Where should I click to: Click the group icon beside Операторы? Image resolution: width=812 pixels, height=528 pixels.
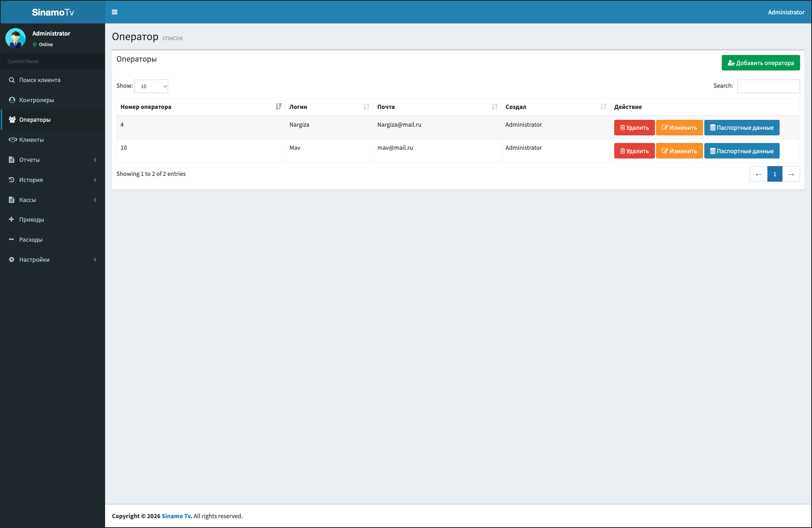coord(12,120)
